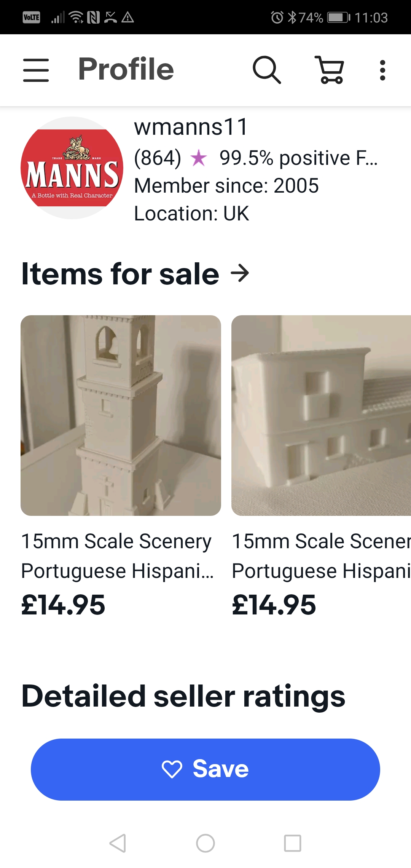The image size is (411, 868).
Task: Tap the search magnifier icon
Action: click(x=267, y=70)
